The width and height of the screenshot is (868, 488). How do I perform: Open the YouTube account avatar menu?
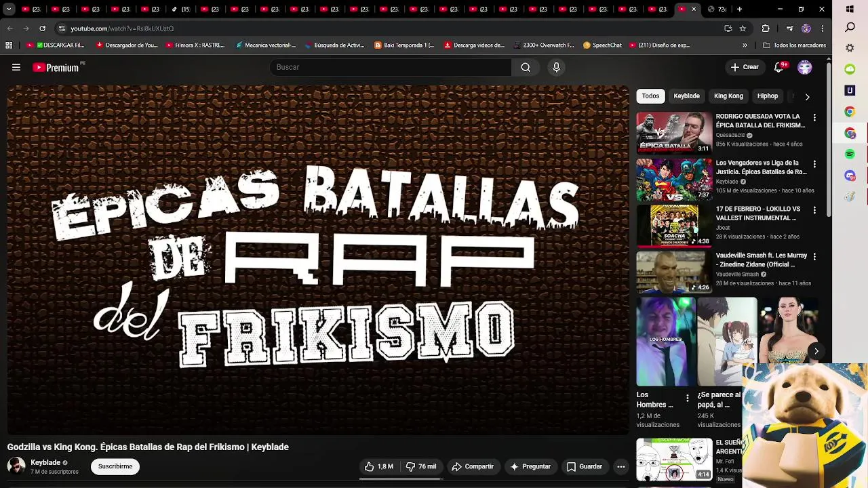coord(805,67)
